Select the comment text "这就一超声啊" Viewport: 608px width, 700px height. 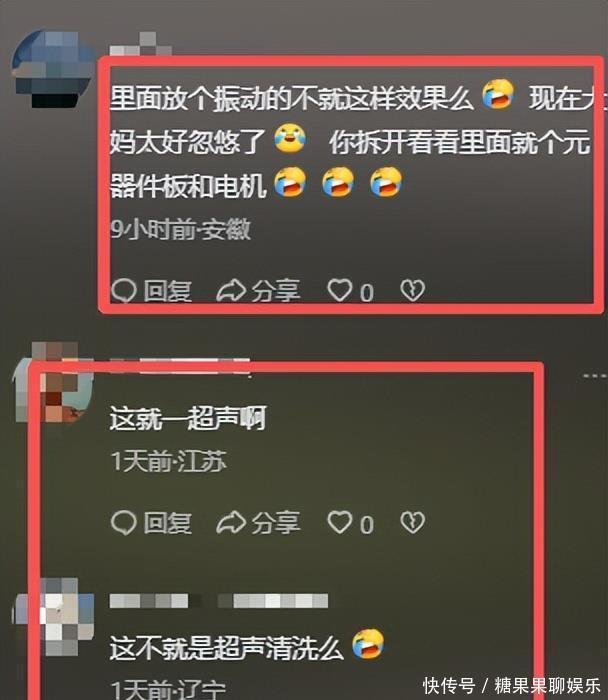pyautogui.click(x=188, y=418)
